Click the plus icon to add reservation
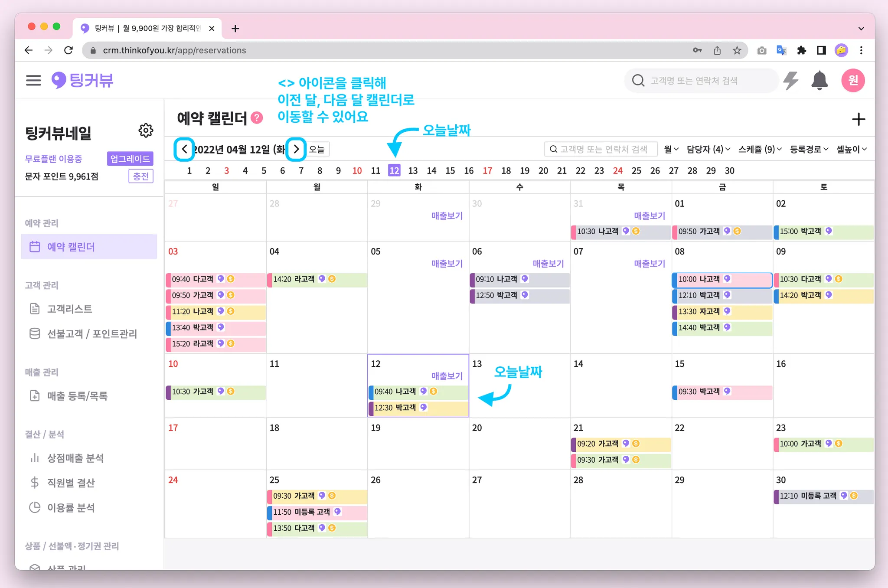This screenshot has width=888, height=588. point(858,119)
